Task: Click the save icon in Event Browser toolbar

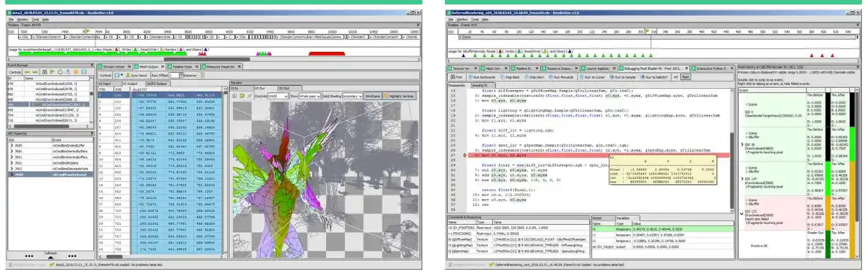Action: pyautogui.click(x=83, y=72)
